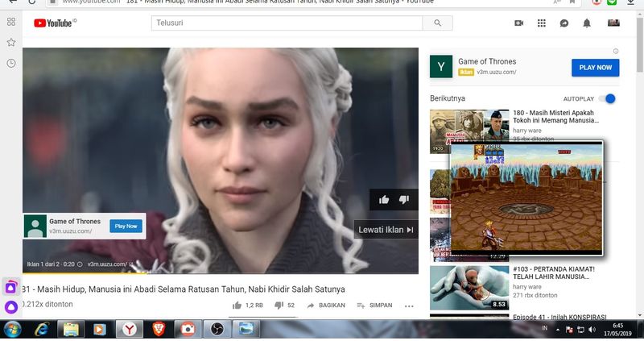Open browser sidebar bookmarks star icon

tap(11, 43)
